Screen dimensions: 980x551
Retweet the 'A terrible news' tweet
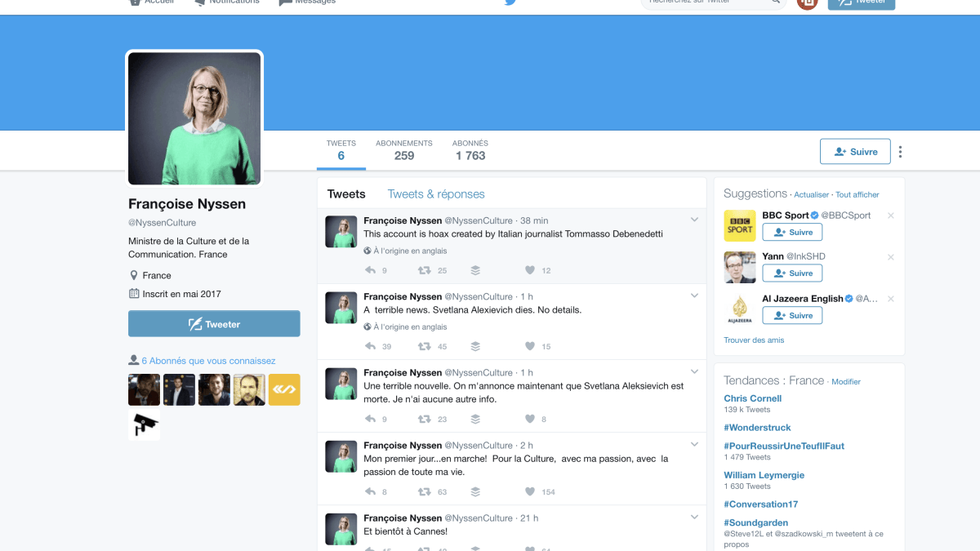click(425, 346)
